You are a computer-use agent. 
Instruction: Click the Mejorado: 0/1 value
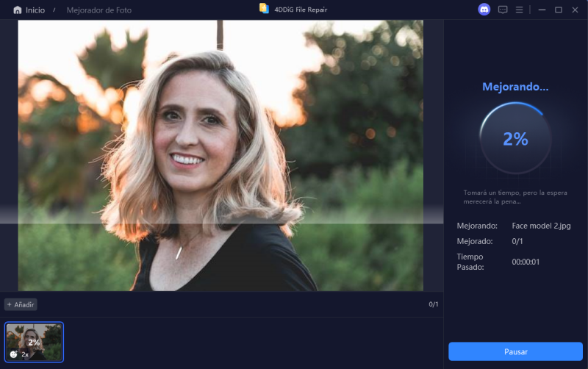tap(517, 241)
